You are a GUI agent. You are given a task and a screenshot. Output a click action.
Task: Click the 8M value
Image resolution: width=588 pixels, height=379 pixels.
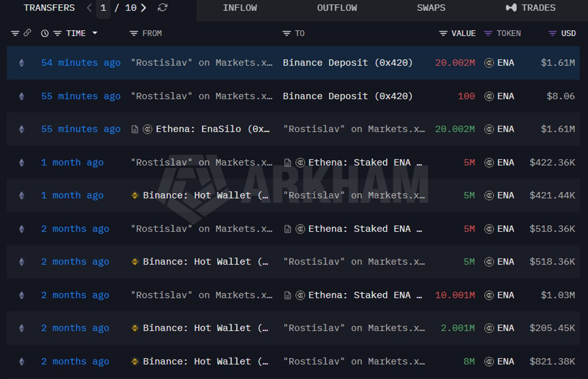pos(469,362)
